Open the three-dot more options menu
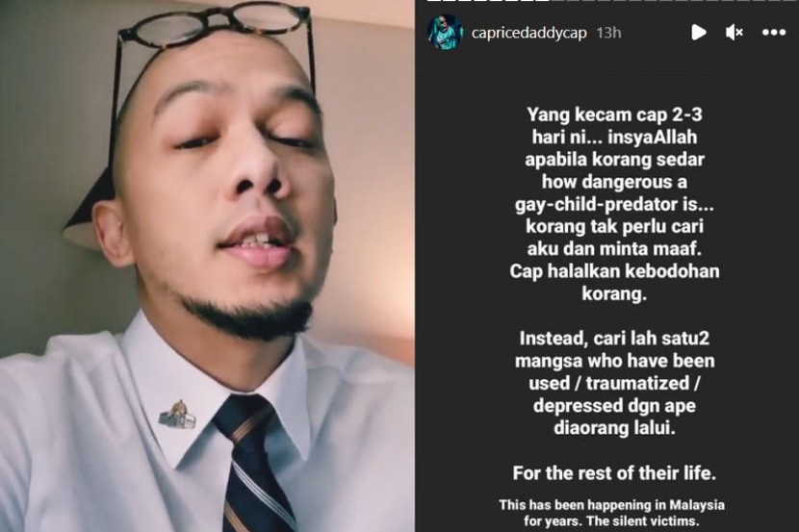 pyautogui.click(x=774, y=33)
